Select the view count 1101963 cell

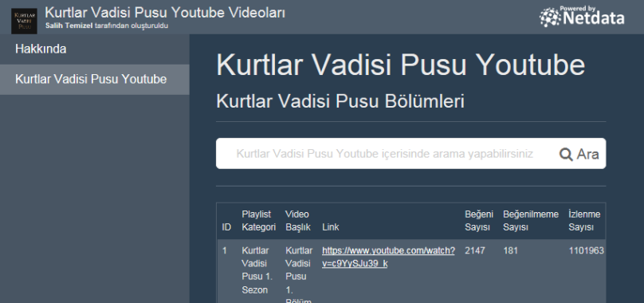[586, 250]
